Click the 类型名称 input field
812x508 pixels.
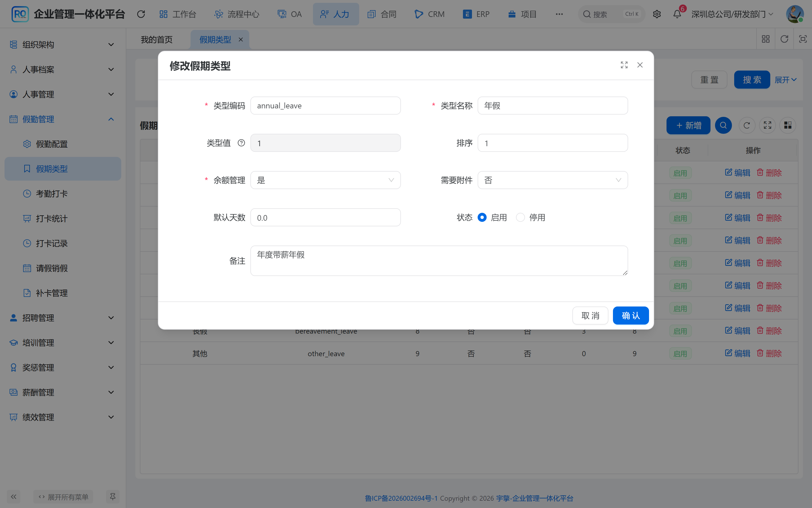(553, 106)
